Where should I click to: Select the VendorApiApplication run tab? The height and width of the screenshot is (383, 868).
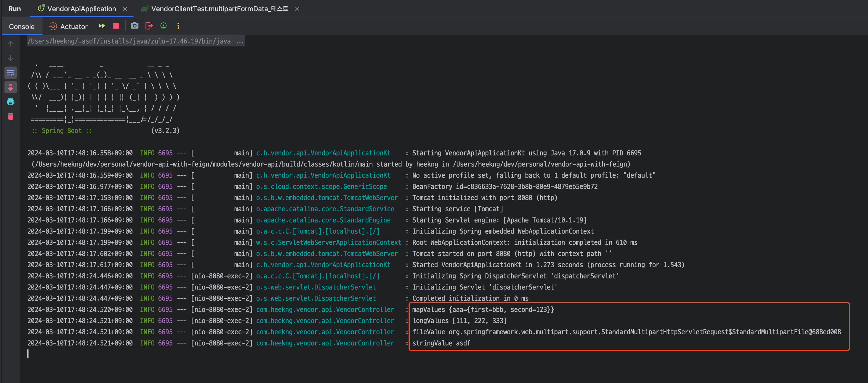[x=81, y=9]
